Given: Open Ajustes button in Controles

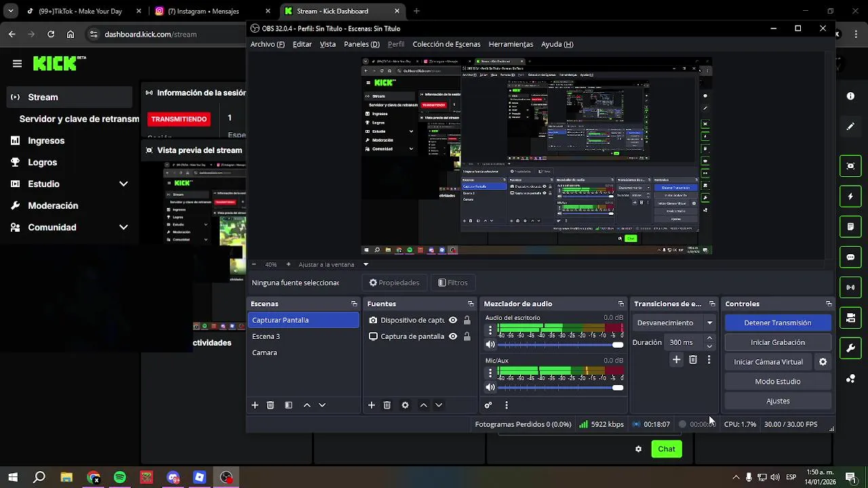Looking at the screenshot, I should 778,401.
